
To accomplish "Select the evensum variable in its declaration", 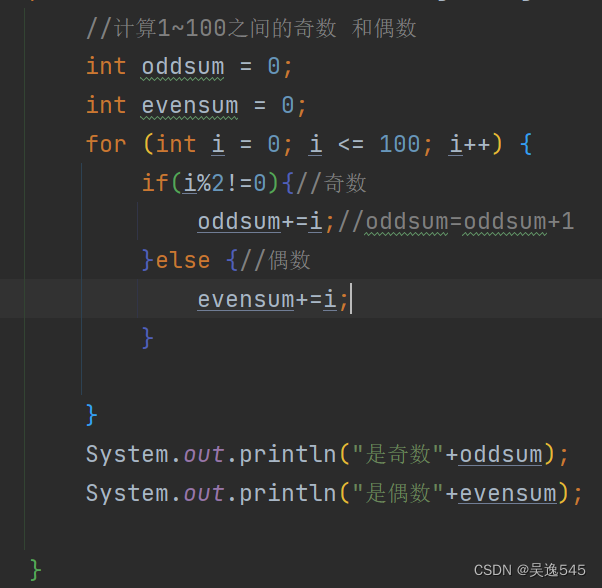I will (x=190, y=106).
